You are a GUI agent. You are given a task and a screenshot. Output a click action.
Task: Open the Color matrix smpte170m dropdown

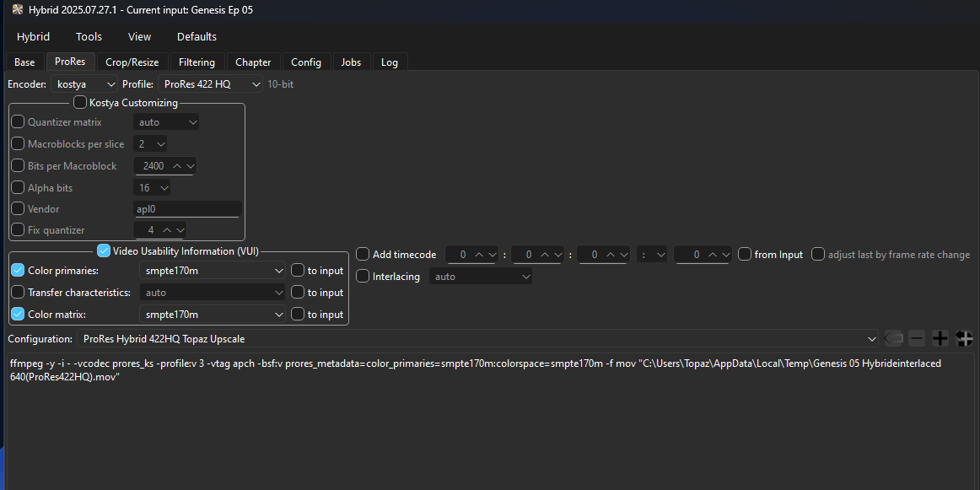[212, 315]
